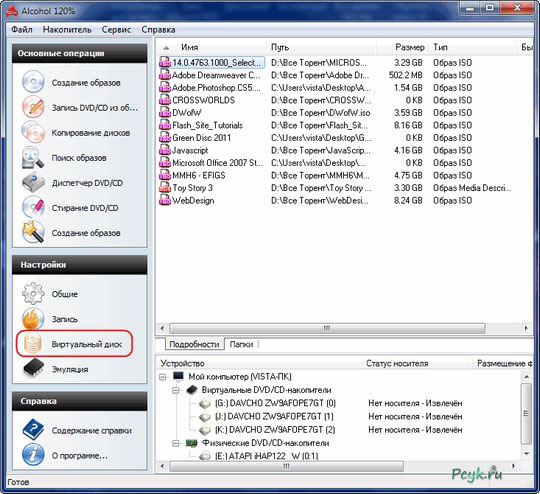Click the Запись DVD/CD из образов icon
This screenshot has width=540, height=494.
tap(33, 107)
